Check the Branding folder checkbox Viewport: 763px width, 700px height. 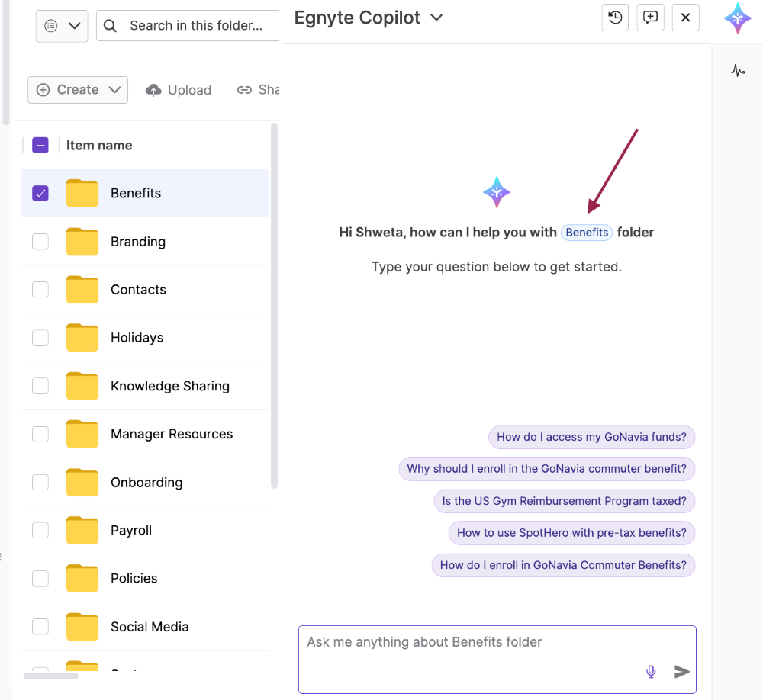tap(40, 241)
